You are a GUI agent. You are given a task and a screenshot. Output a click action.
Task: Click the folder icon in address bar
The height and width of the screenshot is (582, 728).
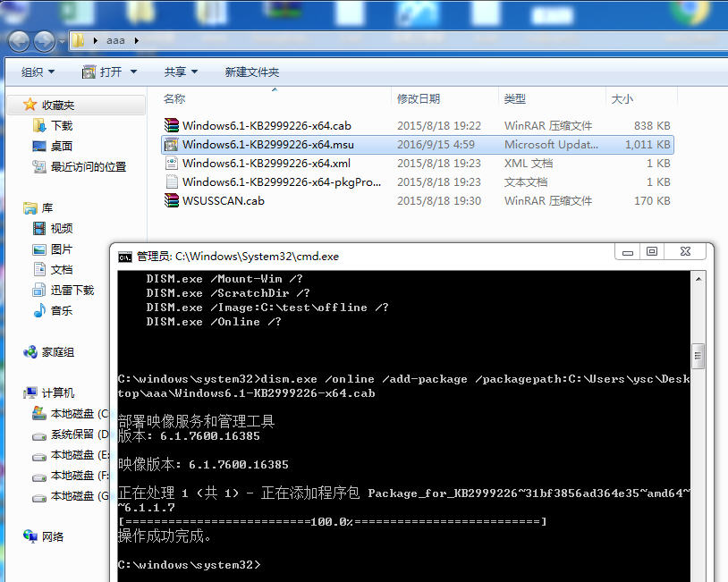click(x=79, y=40)
